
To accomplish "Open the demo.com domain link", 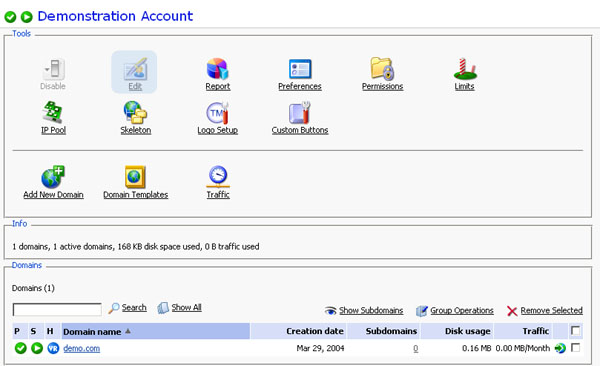I will point(82,348).
